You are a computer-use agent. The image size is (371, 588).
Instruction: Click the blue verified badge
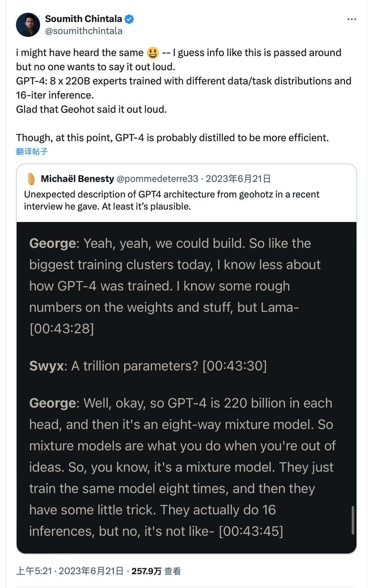coord(130,19)
